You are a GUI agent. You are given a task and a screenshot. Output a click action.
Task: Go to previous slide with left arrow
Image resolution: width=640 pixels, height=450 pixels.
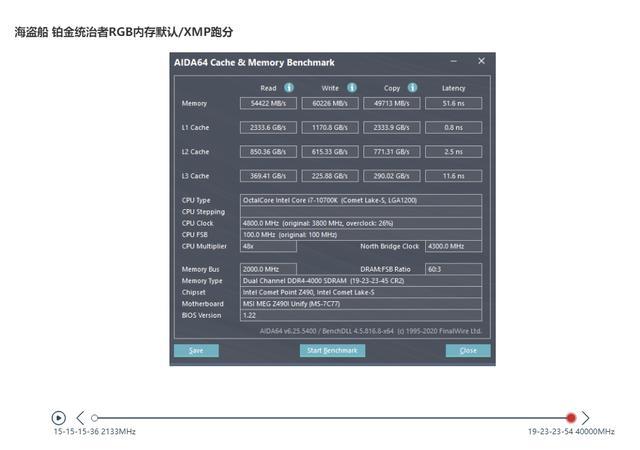(80, 418)
